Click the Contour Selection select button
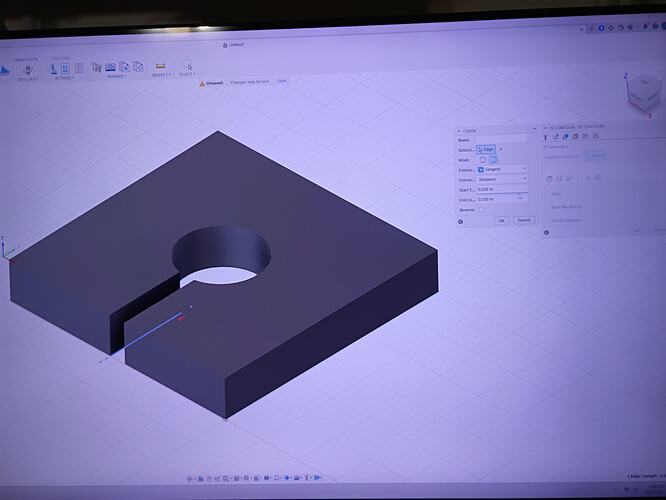The height and width of the screenshot is (500, 666). 595,155
